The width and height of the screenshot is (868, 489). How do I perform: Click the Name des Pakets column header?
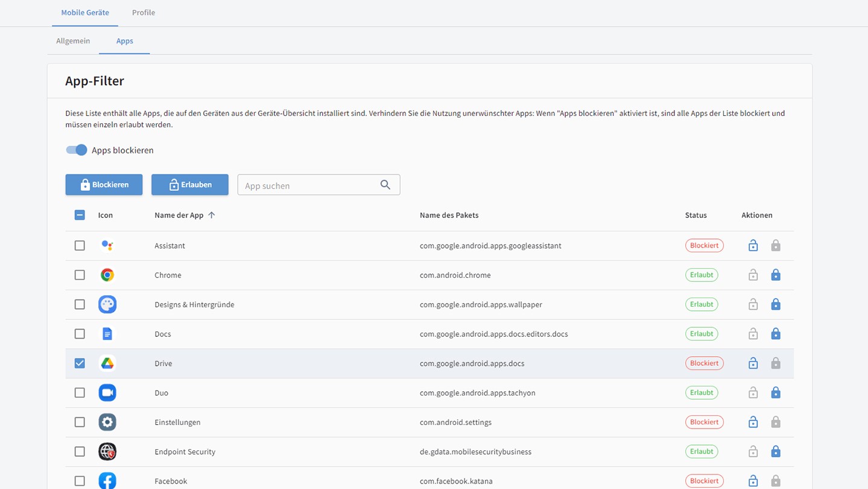tap(449, 215)
